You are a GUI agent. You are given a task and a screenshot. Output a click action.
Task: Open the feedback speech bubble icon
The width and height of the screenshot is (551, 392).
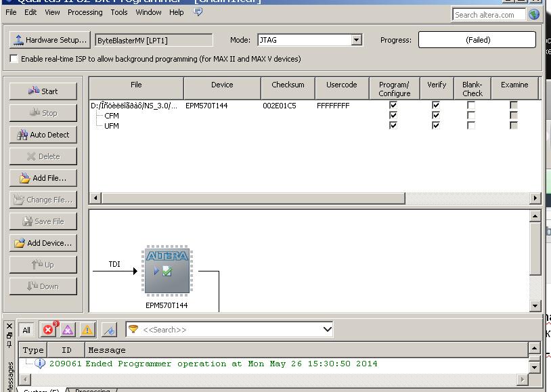click(x=198, y=12)
